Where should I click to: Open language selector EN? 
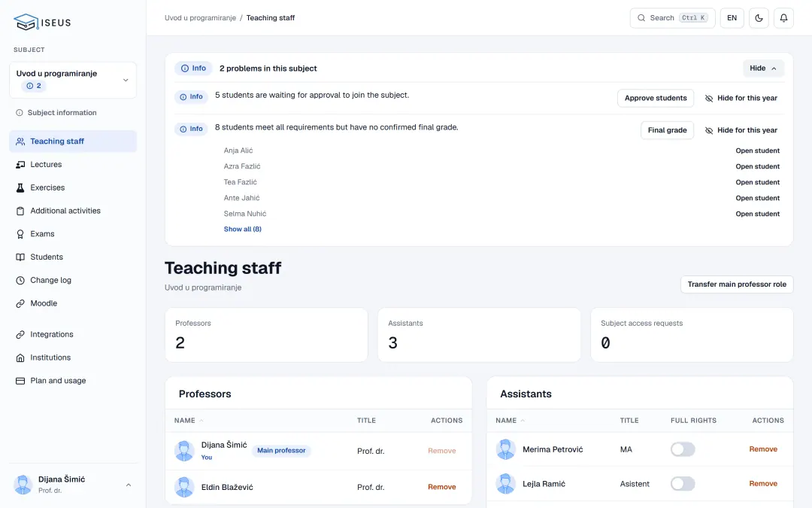(732, 18)
